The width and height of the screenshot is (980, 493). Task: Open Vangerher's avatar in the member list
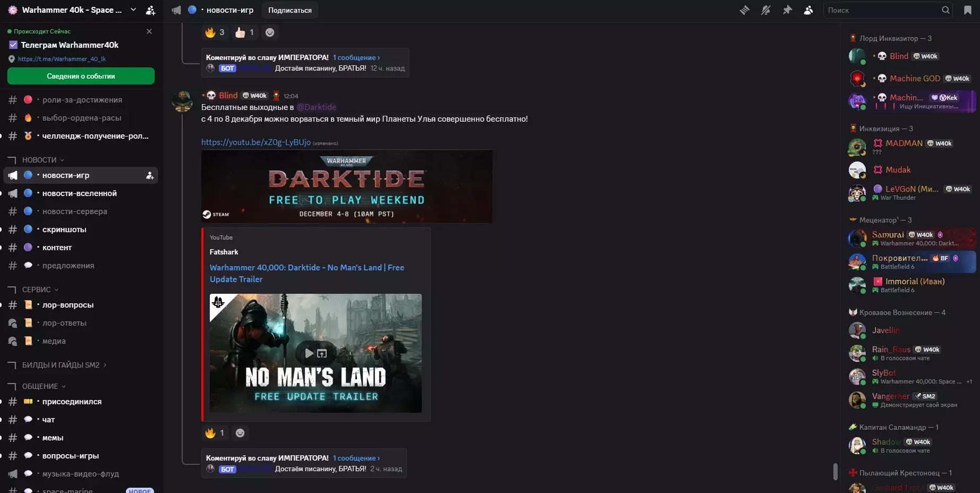[857, 400]
